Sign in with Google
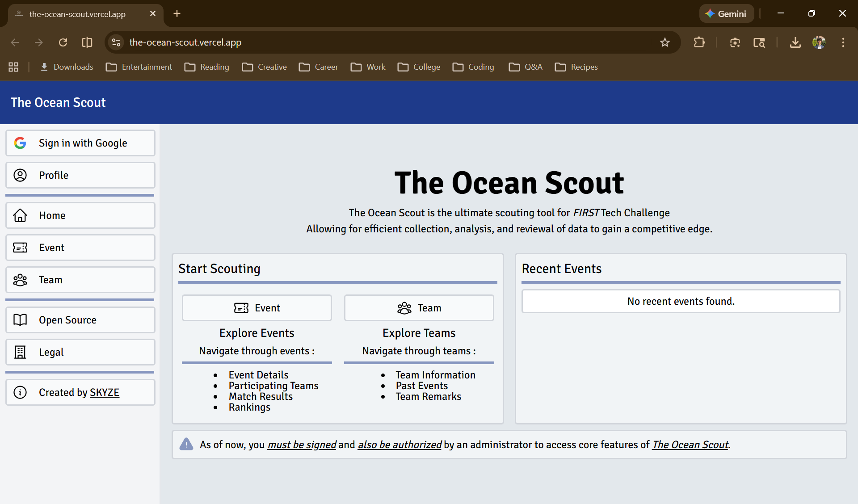The width and height of the screenshot is (858, 504). [80, 143]
